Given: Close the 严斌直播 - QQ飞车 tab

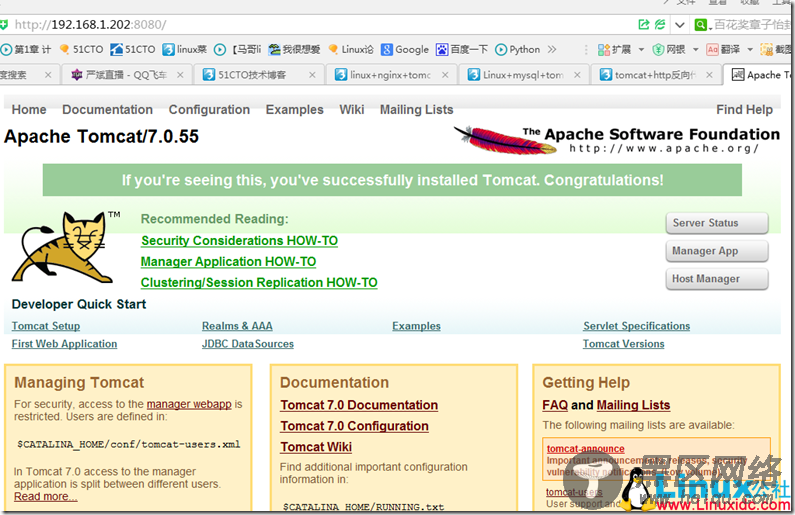Looking at the screenshot, I should [180, 75].
